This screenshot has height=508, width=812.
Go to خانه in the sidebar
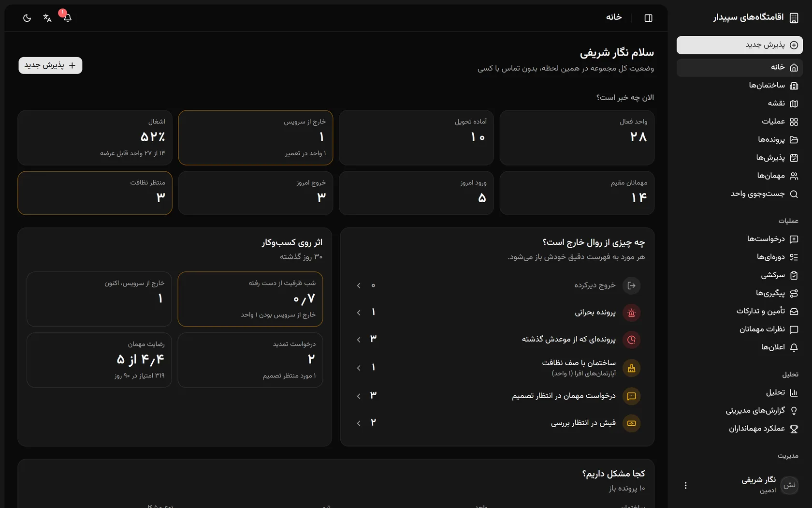tap(739, 67)
